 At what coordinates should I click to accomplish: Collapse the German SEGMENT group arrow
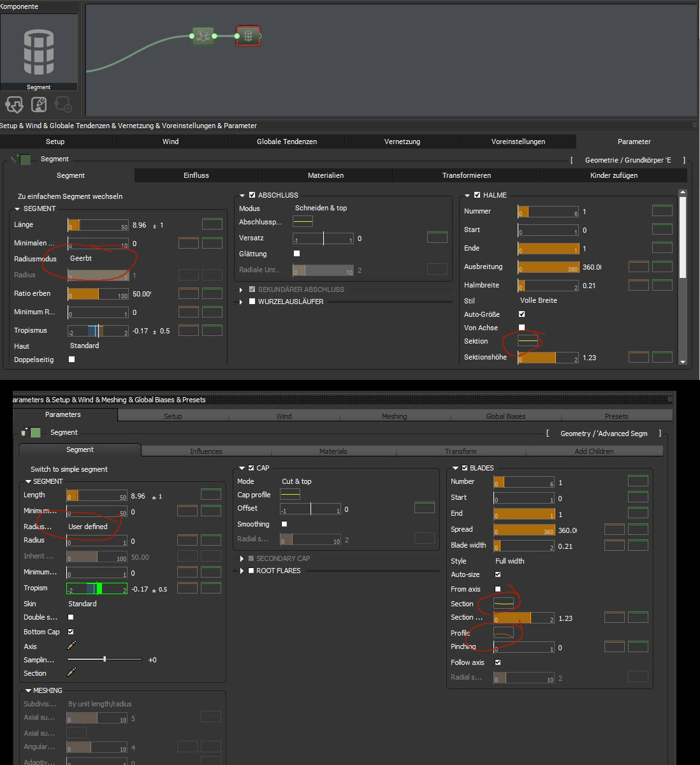[17, 209]
